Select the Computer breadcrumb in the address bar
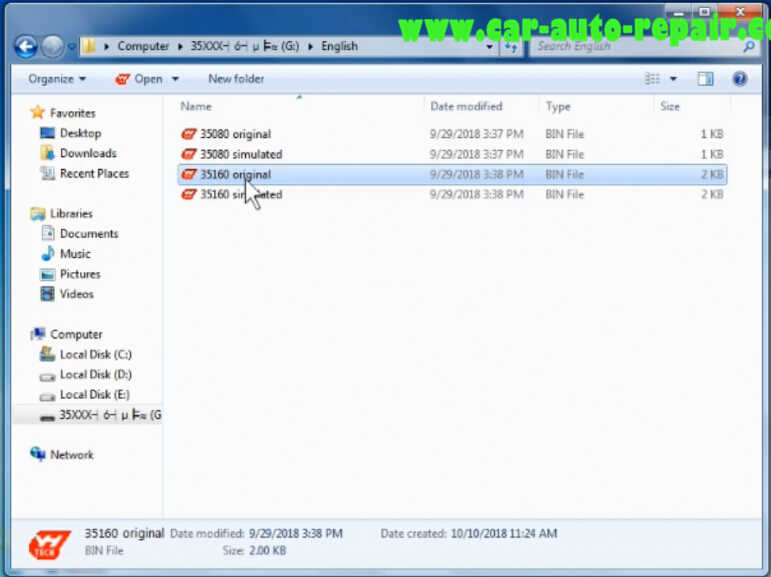771x577 pixels. pos(143,46)
